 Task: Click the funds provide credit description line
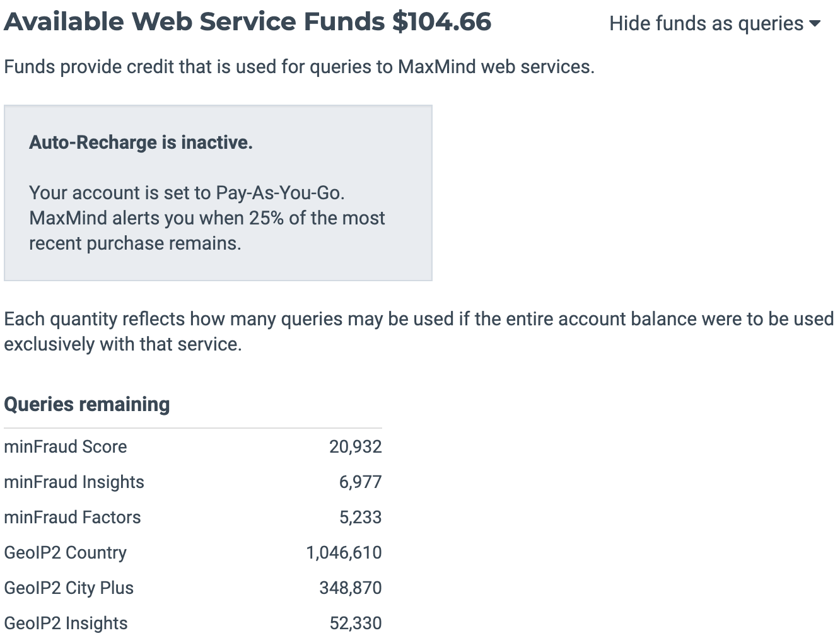pos(299,67)
